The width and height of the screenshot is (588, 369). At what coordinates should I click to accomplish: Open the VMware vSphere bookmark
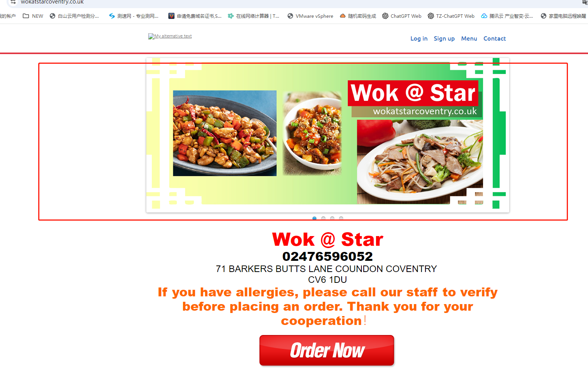[x=310, y=16]
